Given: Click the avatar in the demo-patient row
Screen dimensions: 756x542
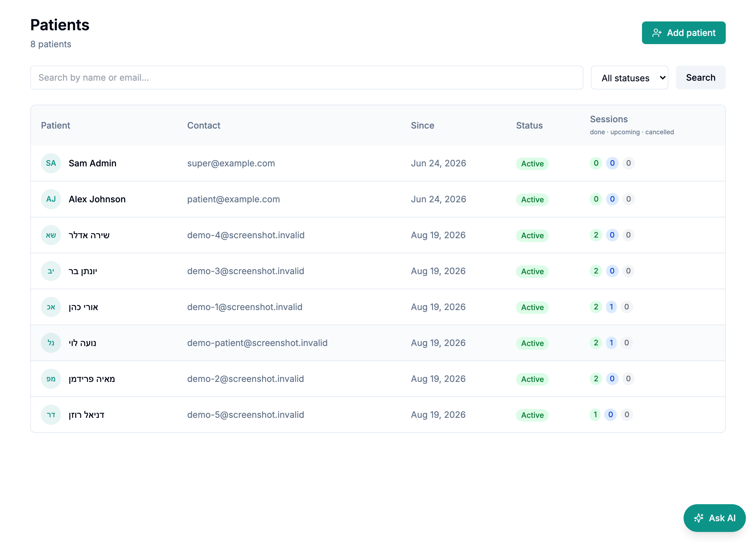Looking at the screenshot, I should pos(51,343).
